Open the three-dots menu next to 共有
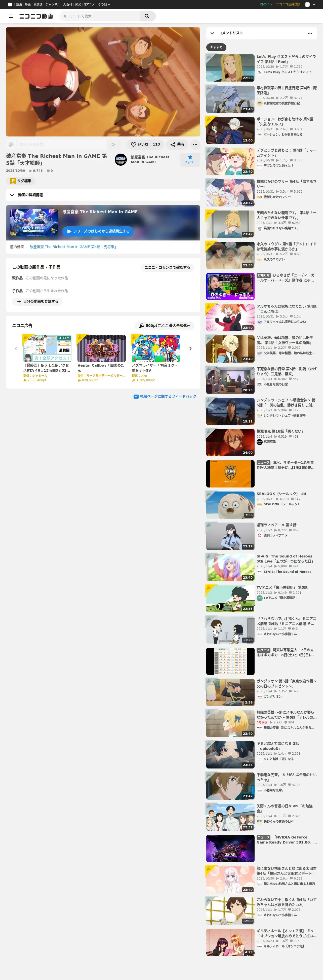Viewport: 323px width, 980px height. pyautogui.click(x=195, y=145)
